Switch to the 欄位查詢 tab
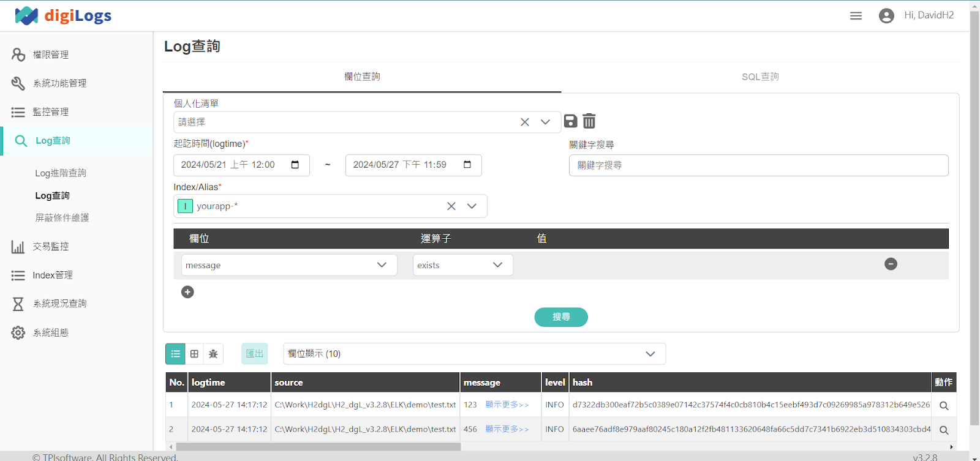 362,77
